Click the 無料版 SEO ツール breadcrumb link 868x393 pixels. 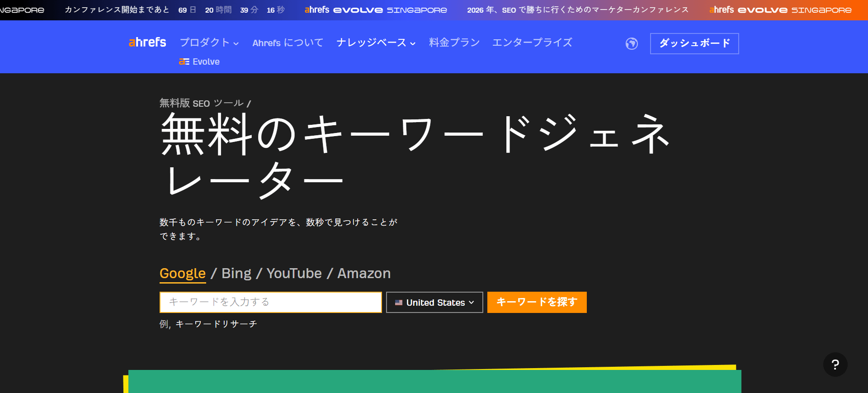[x=202, y=103]
